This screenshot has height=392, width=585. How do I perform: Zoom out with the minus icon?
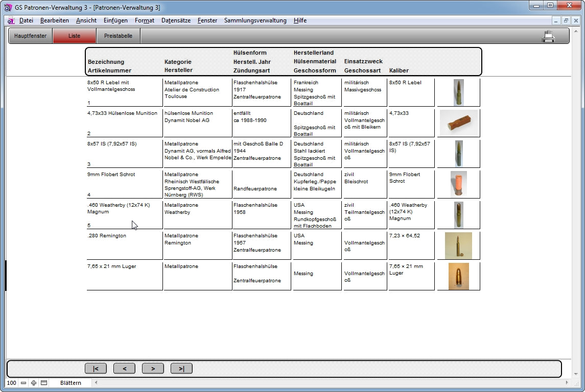pos(24,383)
